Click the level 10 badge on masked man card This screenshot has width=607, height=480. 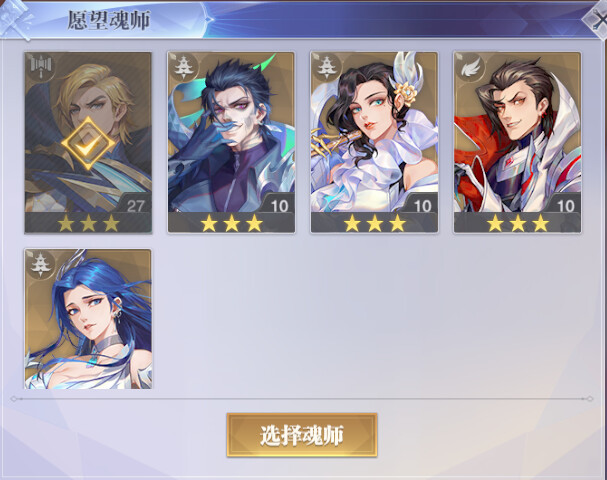click(x=278, y=205)
